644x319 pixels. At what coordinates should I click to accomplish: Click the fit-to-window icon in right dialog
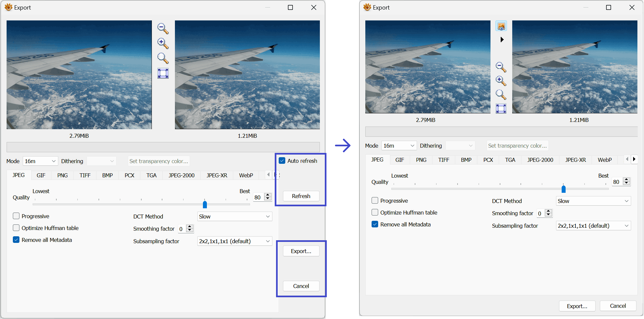(501, 108)
